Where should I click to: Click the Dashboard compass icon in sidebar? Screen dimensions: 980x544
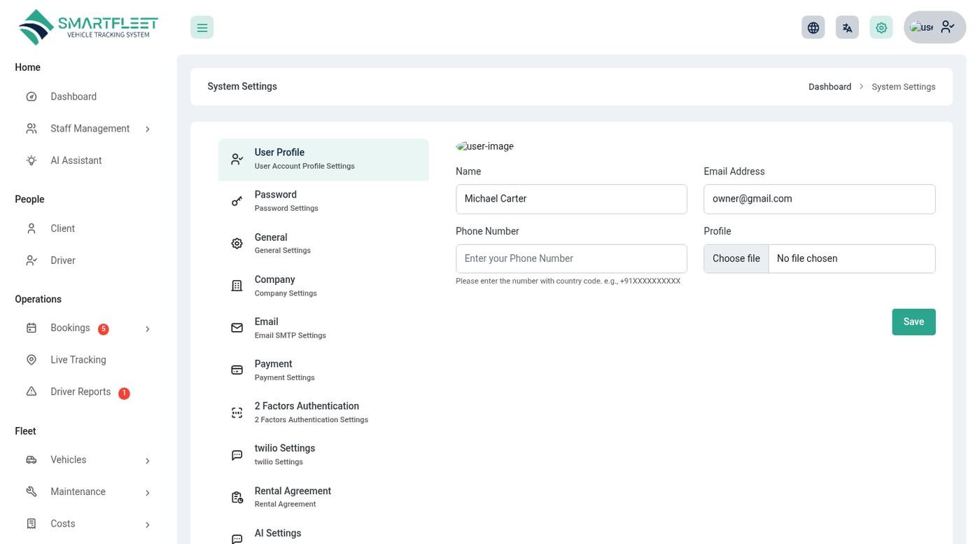click(x=31, y=97)
